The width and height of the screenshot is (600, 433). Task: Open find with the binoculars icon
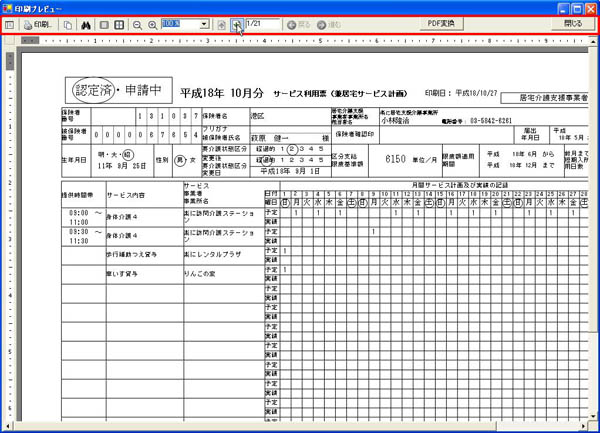click(x=86, y=25)
